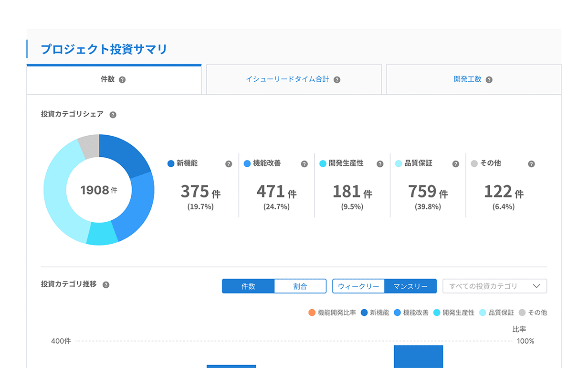Screen dimensions: 588x368
Task: Open すべての投資カテゴリ dropdown
Action: pyautogui.click(x=495, y=286)
